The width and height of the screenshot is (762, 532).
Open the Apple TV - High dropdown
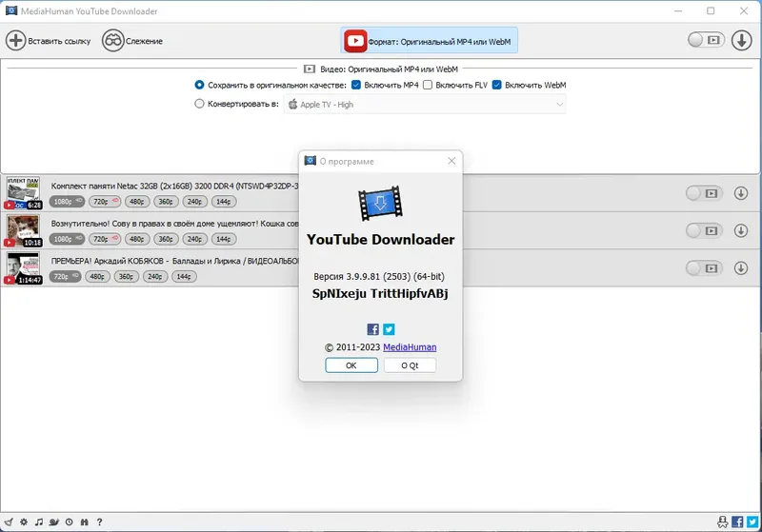tap(425, 105)
